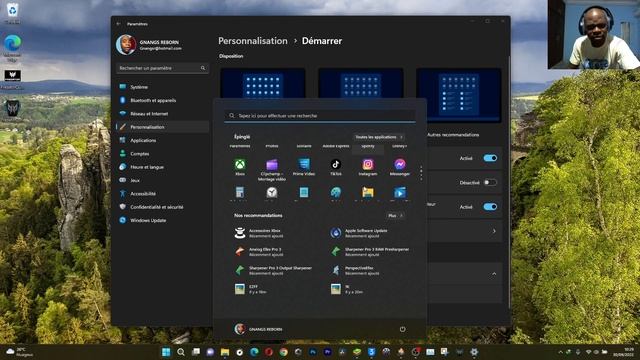Click the Windows Start button on taskbar
The width and height of the screenshot is (640, 360).
tap(166, 352)
